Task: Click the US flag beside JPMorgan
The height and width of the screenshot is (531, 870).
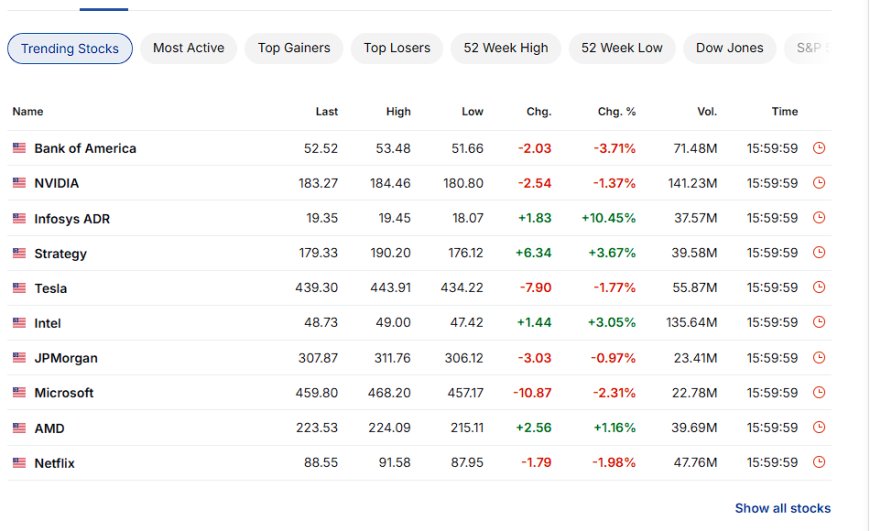Action: [x=19, y=358]
